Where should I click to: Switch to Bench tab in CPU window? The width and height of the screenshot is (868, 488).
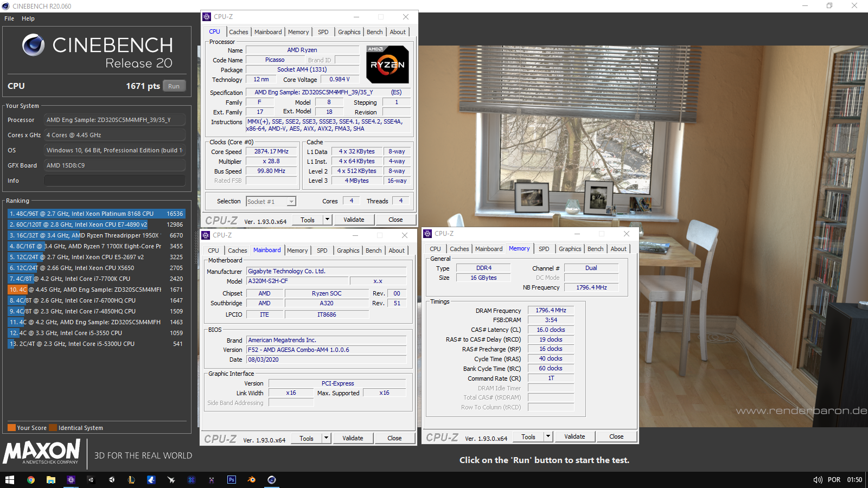coord(375,32)
